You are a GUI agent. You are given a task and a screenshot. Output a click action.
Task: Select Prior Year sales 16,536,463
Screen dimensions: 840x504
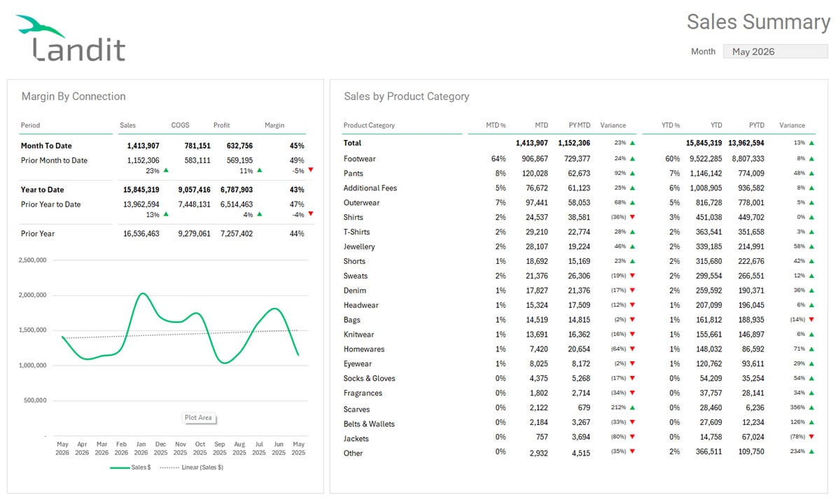(x=141, y=234)
